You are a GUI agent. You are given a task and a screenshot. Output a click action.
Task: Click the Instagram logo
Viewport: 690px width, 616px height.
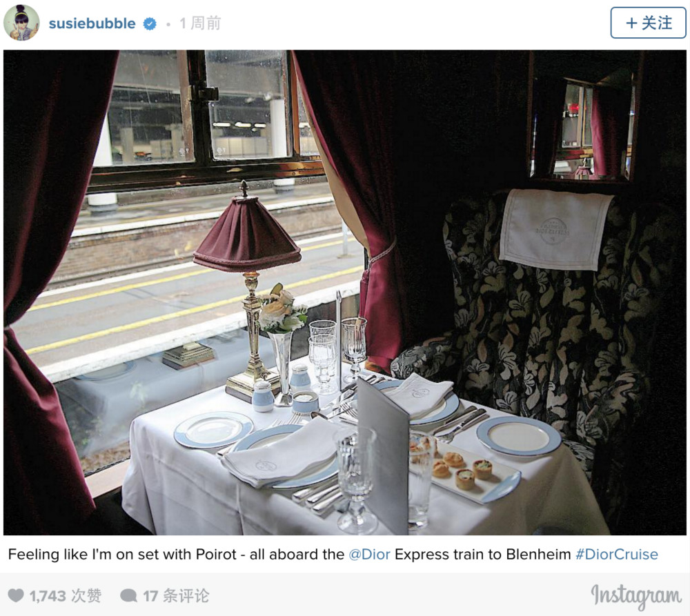tap(636, 596)
